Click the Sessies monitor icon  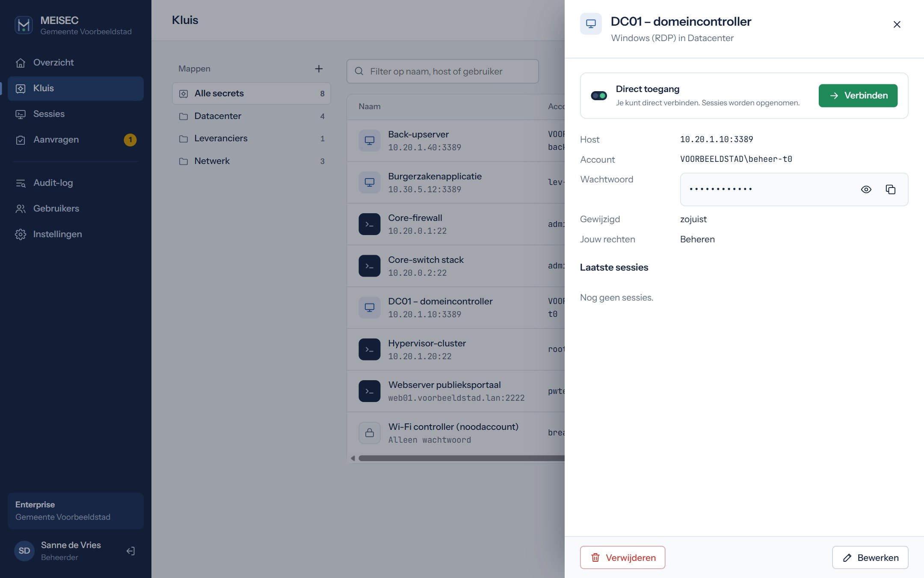21,114
